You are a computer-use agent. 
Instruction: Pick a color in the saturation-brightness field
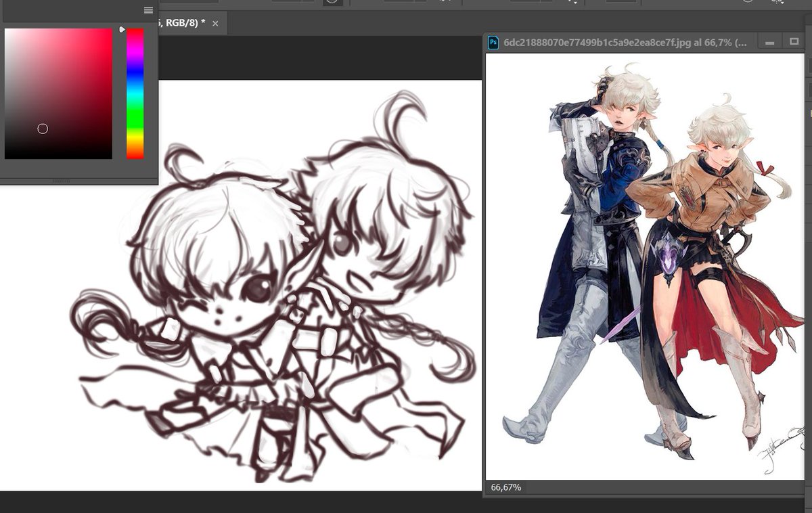(x=58, y=93)
